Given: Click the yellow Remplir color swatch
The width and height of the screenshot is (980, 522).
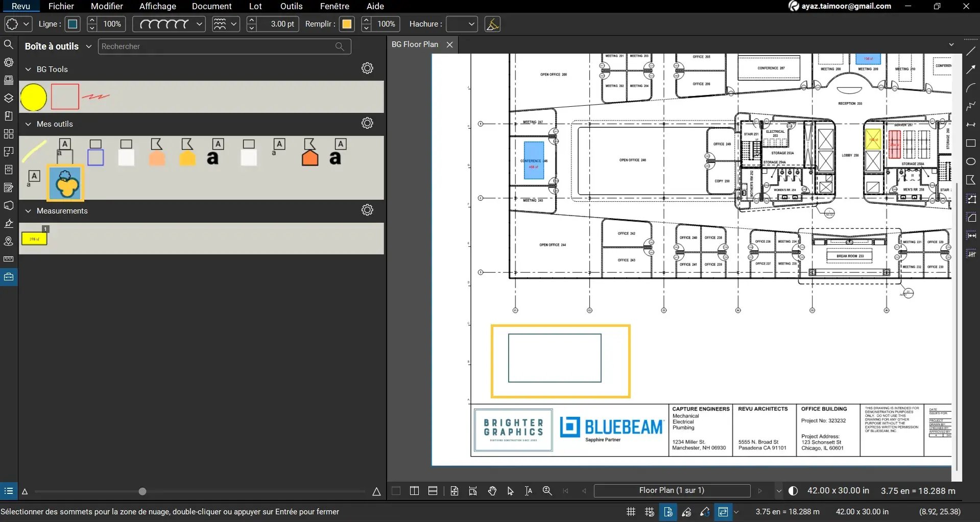Looking at the screenshot, I should coord(347,23).
